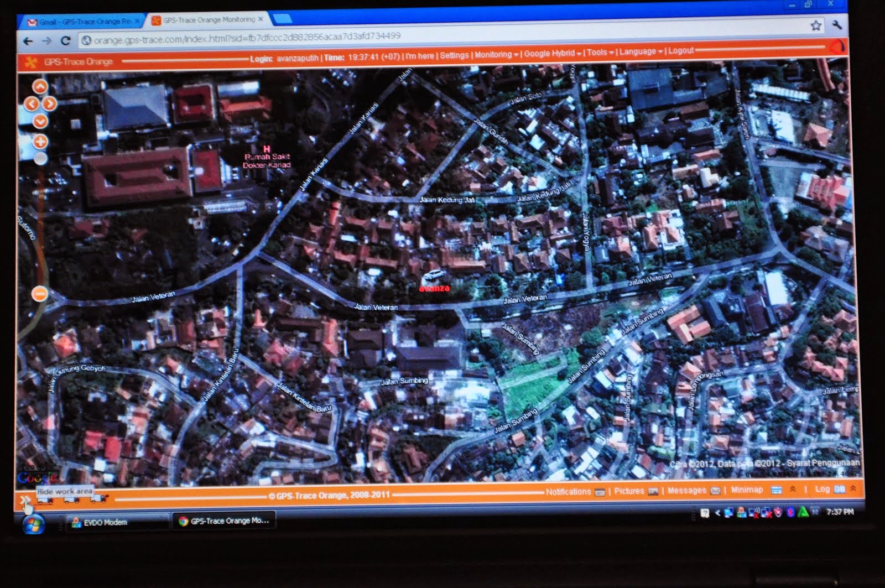Click the Bluetooth tray icon
885x588 pixels.
(x=792, y=513)
